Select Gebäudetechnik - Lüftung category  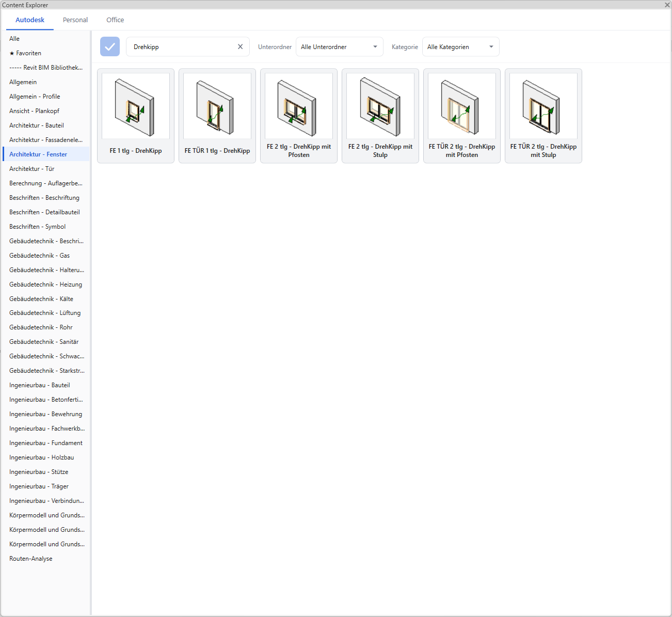pyautogui.click(x=46, y=313)
